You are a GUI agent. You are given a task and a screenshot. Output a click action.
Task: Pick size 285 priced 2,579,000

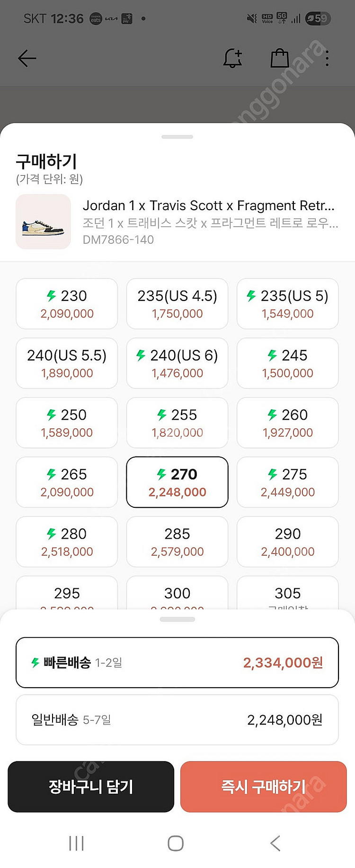click(177, 542)
